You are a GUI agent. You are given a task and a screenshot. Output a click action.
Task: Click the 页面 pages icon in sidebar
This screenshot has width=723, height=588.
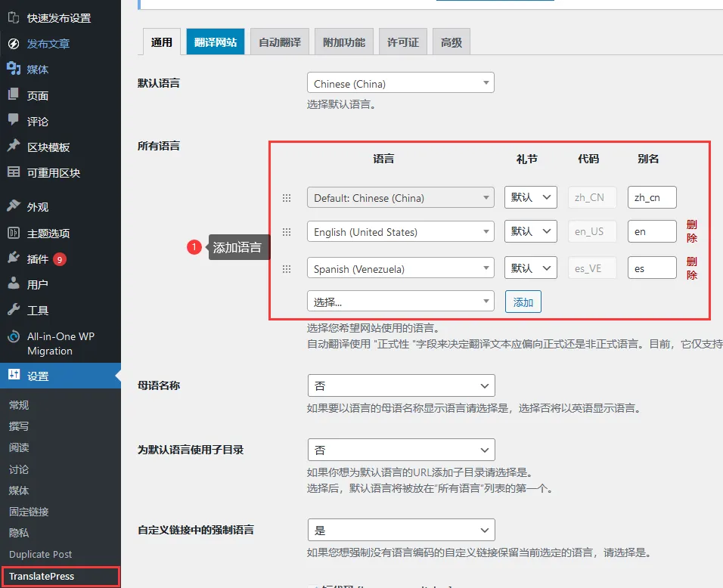pyautogui.click(x=14, y=95)
